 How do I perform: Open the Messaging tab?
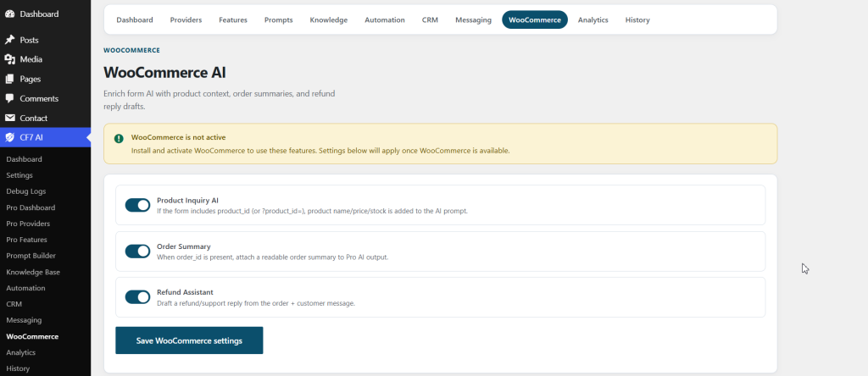[473, 20]
